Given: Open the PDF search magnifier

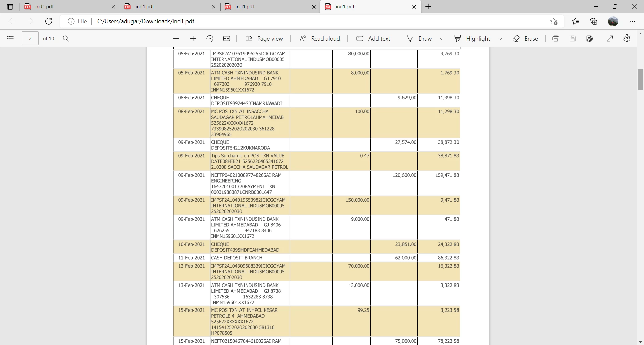Looking at the screenshot, I should (66, 38).
